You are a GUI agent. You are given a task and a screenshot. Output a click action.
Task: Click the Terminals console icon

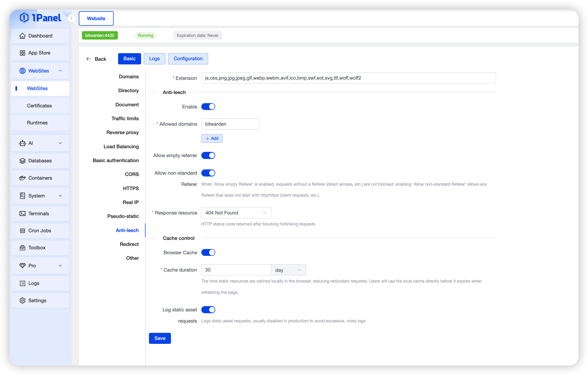[x=23, y=214]
